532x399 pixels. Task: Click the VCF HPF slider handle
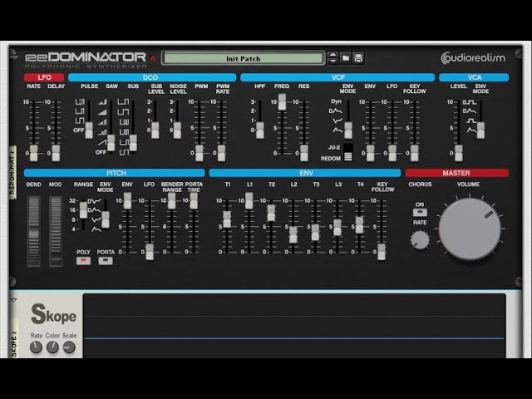pyautogui.click(x=260, y=131)
